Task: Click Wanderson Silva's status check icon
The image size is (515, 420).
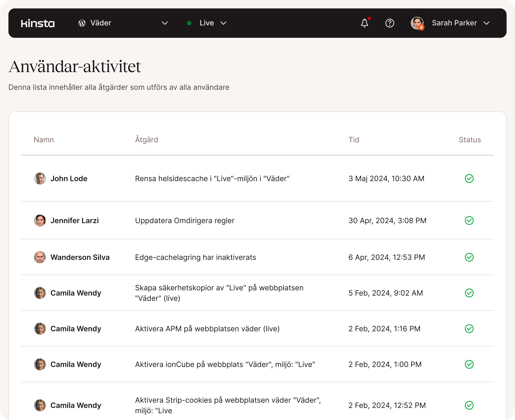Action: 469,257
